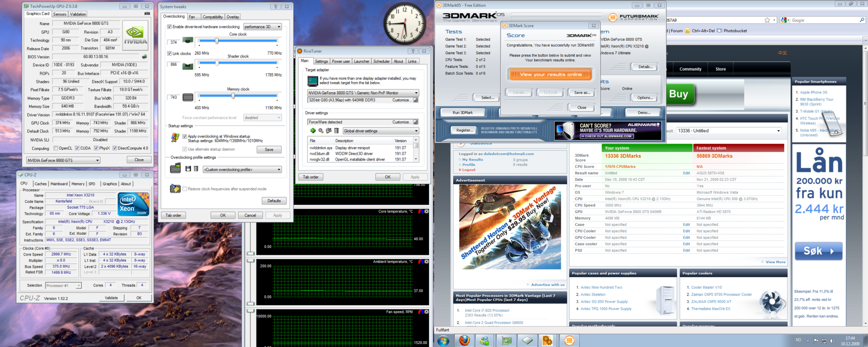This screenshot has height=347, width=868.
Task: Open the Custom overclocking profile dropdown
Action: 242,169
